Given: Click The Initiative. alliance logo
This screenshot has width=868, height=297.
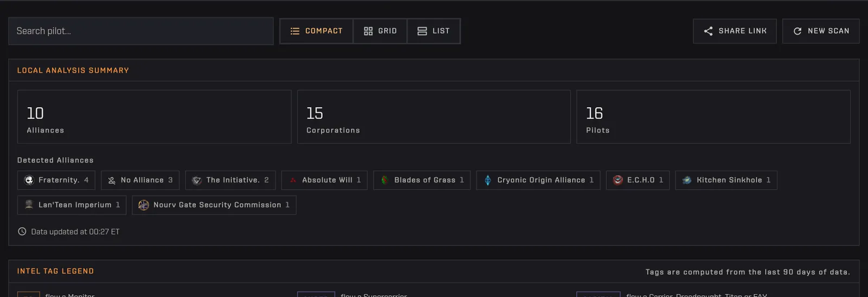Looking at the screenshot, I should pyautogui.click(x=197, y=180).
